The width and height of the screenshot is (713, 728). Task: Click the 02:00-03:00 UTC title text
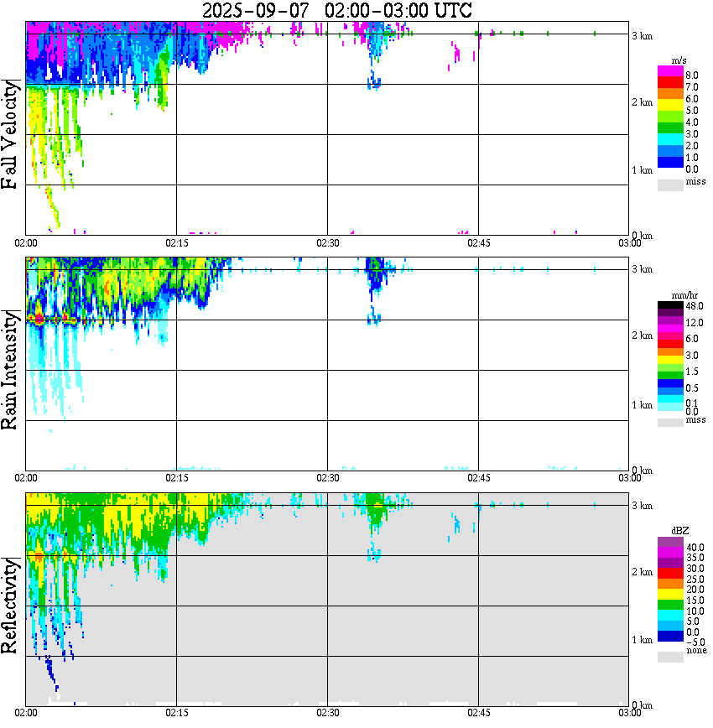pos(398,10)
